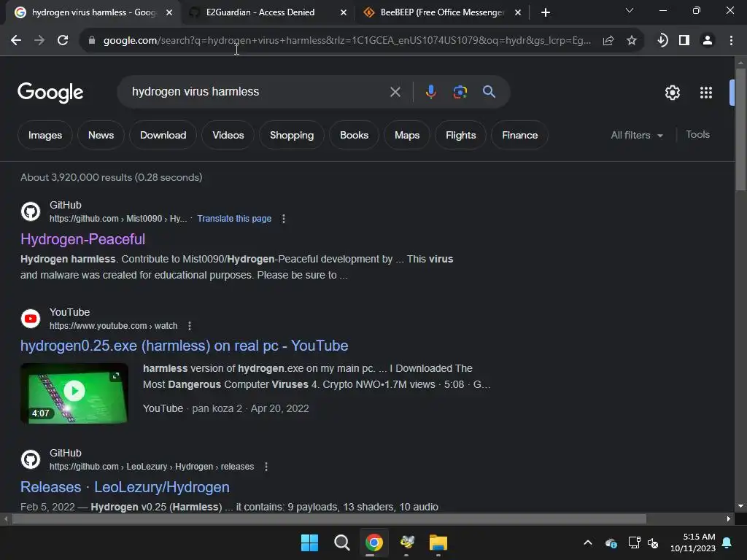Open taskbar clock showing 5:15 AM
Screen dimensions: 747x560
tap(693, 542)
